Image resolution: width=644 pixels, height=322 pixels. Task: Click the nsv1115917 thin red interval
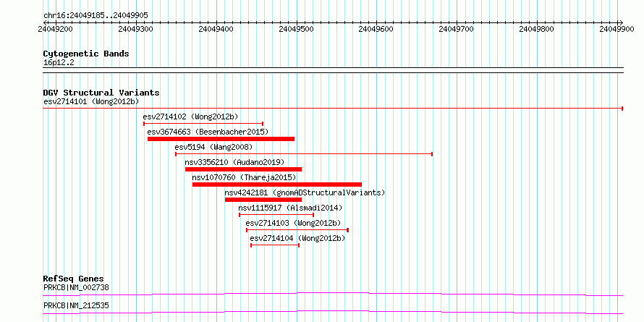pyautogui.click(x=276, y=214)
